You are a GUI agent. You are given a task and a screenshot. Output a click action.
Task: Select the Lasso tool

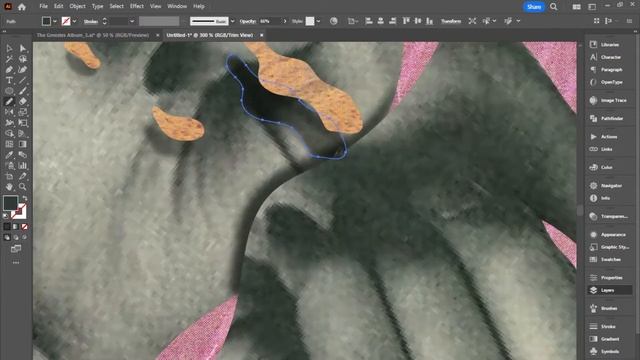(23, 59)
